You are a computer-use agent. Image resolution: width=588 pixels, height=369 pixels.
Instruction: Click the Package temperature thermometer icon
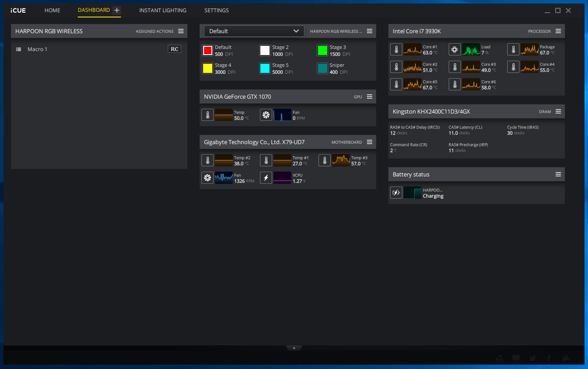click(x=513, y=49)
